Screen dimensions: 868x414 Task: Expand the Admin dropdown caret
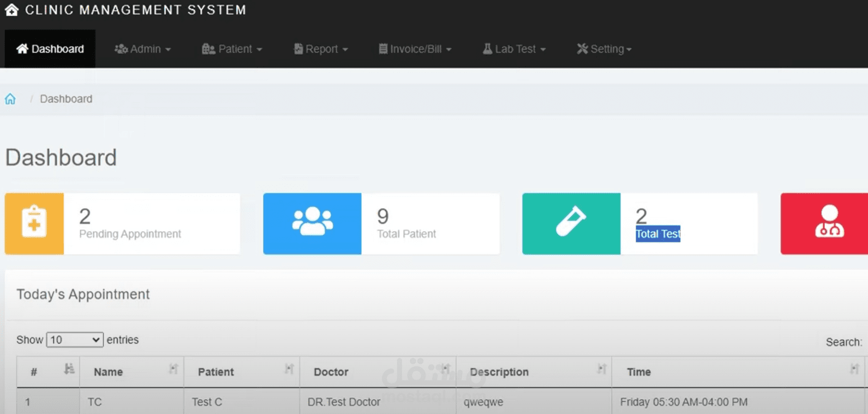[168, 50]
